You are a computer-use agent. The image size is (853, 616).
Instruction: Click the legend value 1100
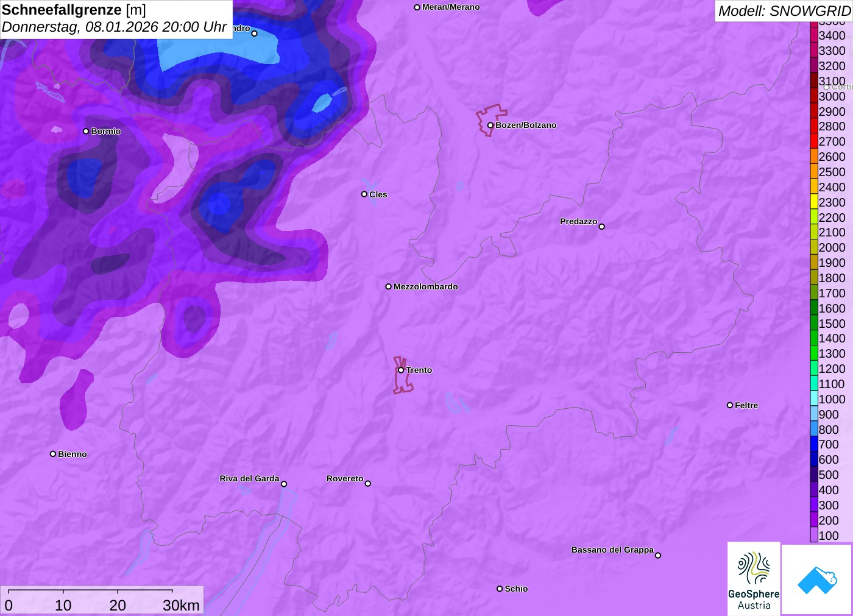[x=832, y=384]
